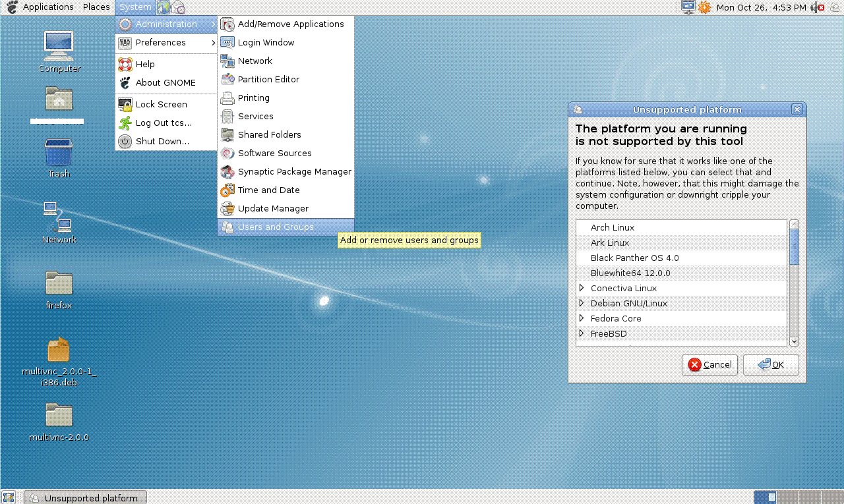Click the Update Manager icon
844x504 pixels.
tap(227, 209)
